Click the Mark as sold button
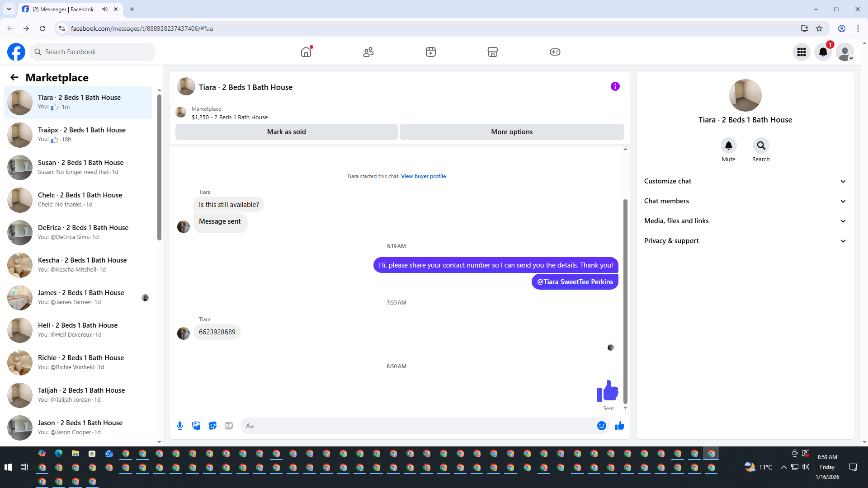The image size is (868, 488). [x=286, y=132]
